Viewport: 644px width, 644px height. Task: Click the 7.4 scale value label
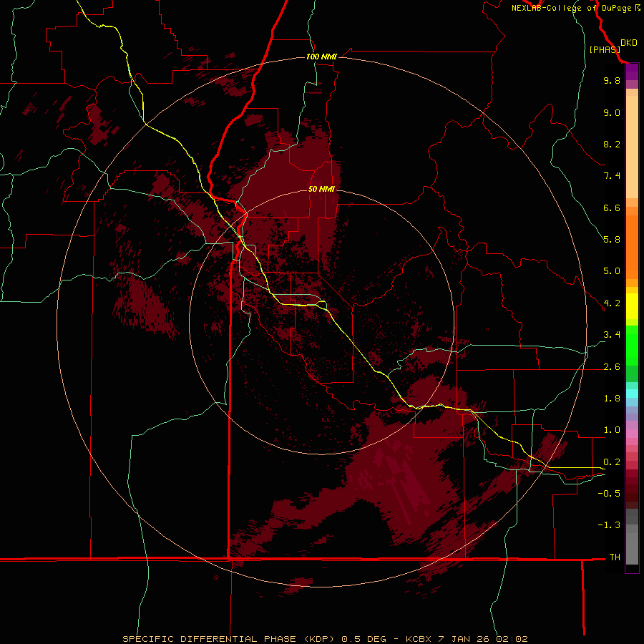[612, 176]
